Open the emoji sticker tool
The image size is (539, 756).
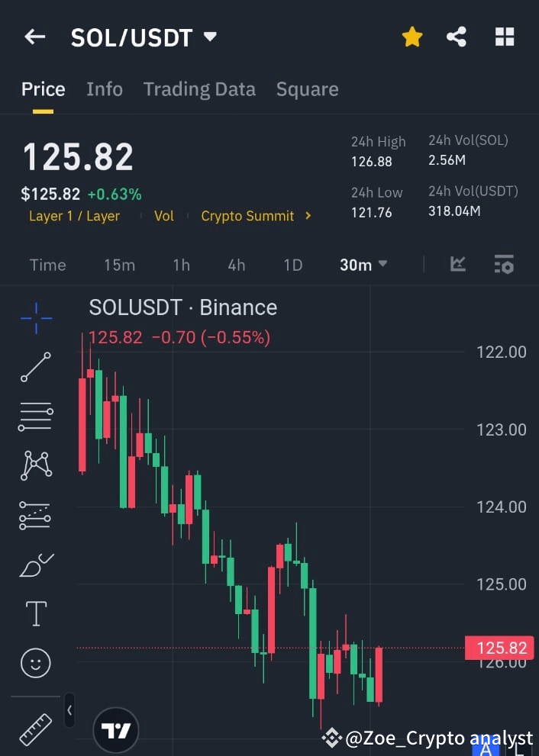pos(35,662)
